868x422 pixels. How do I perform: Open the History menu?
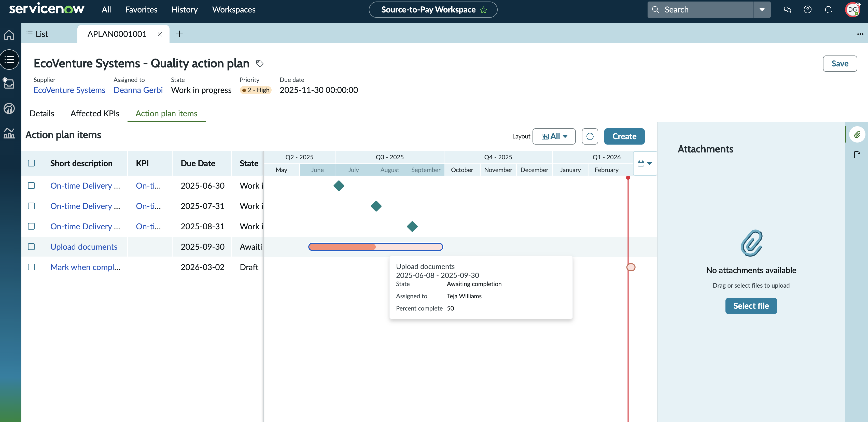tap(185, 10)
